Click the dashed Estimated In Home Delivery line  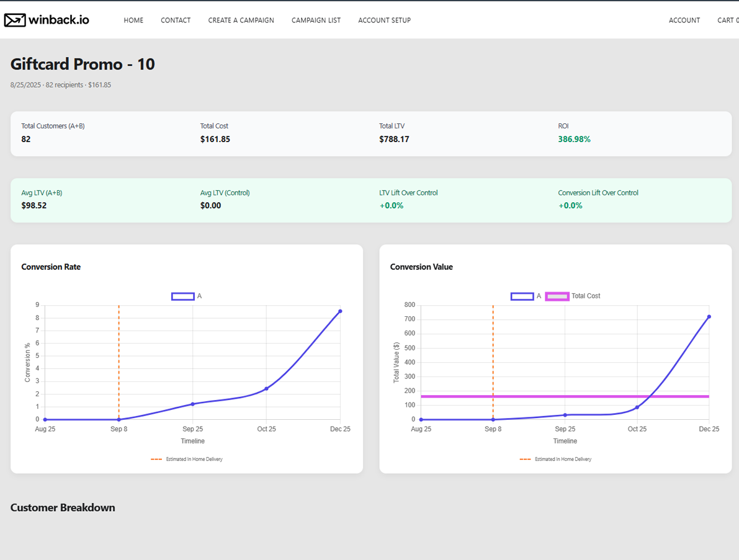coord(119,360)
